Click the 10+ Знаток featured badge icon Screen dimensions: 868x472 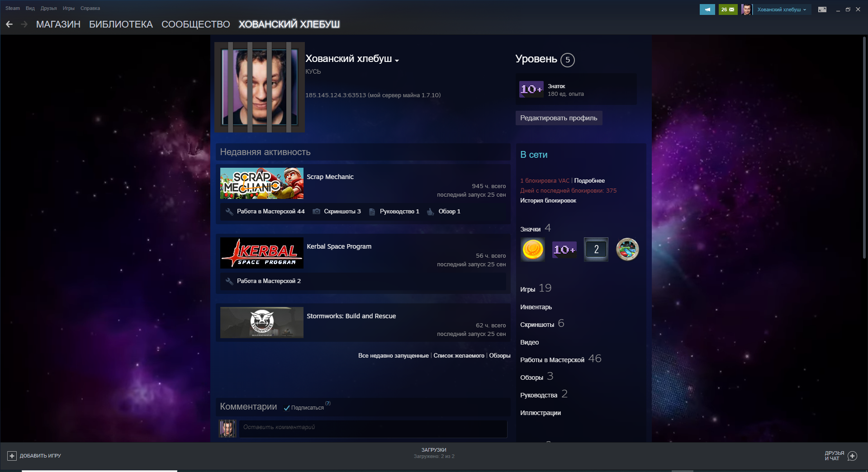531,90
